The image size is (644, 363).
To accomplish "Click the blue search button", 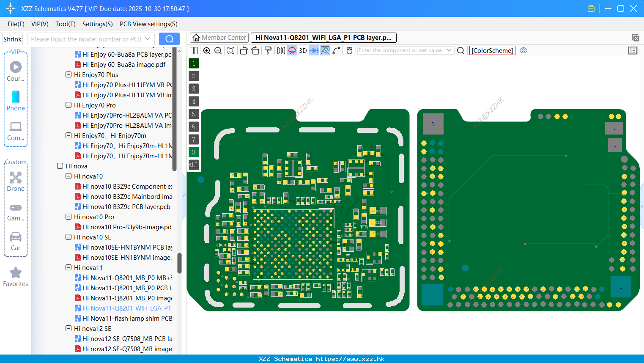I will 169,39.
